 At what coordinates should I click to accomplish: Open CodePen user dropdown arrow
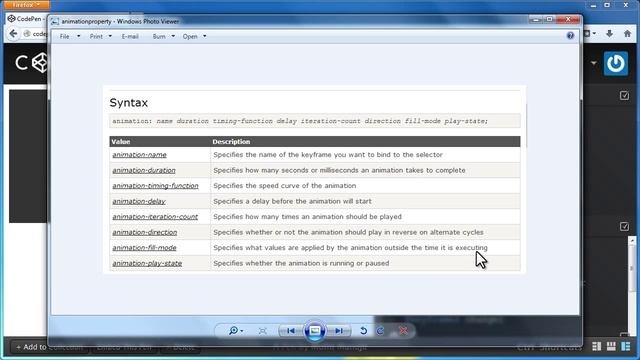coord(593,63)
